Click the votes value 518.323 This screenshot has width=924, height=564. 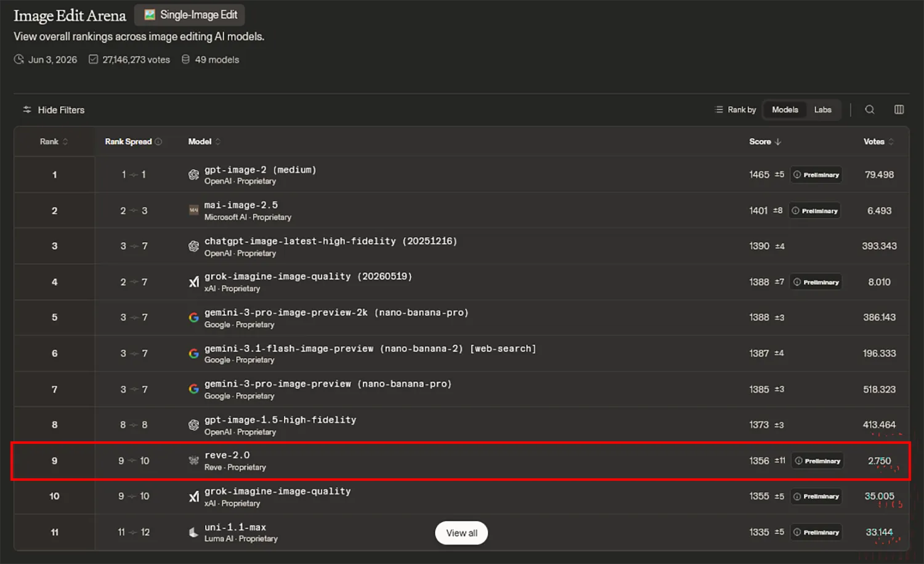point(879,390)
